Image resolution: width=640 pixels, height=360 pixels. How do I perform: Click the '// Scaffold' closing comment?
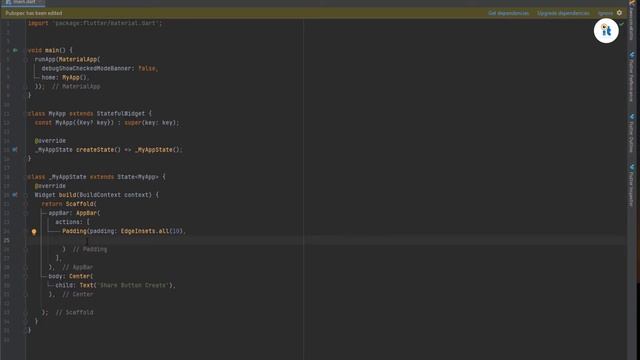(x=74, y=313)
